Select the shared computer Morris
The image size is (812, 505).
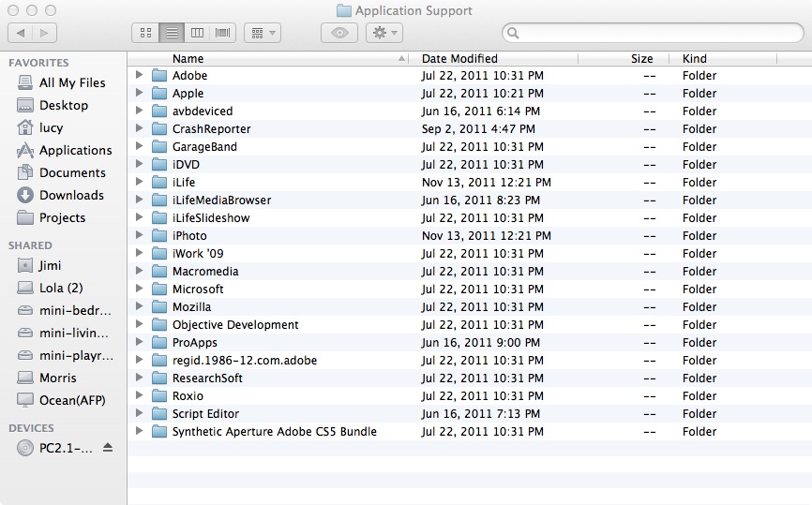pos(58,378)
